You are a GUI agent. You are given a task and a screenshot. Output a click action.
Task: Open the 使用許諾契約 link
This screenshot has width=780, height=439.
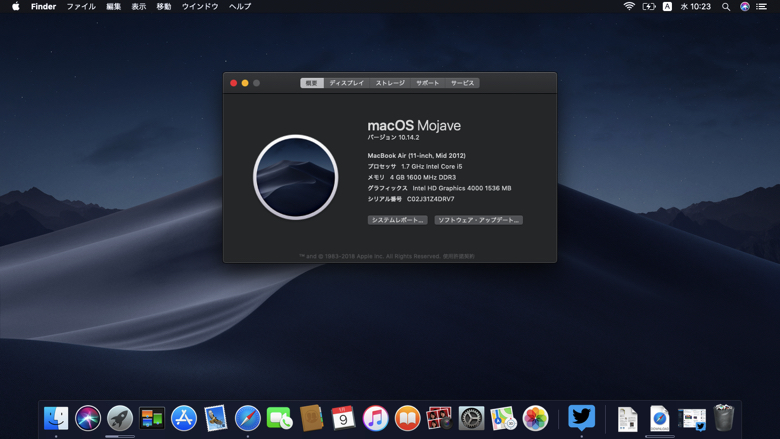[x=459, y=257]
